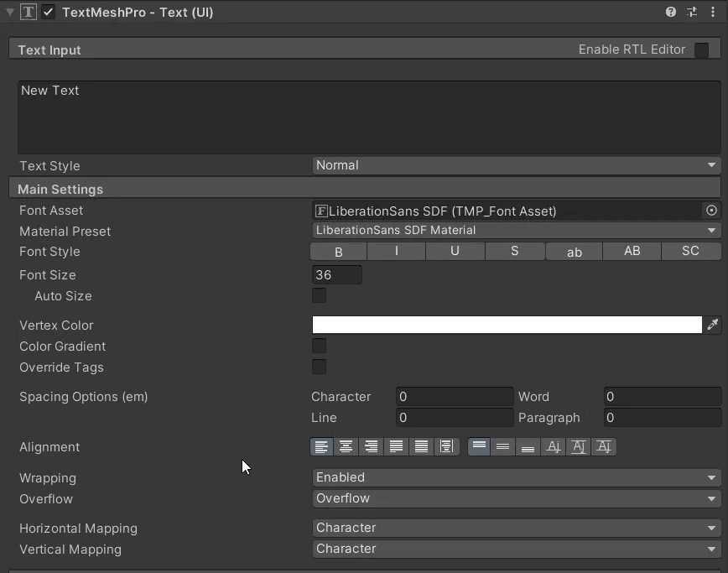Set capline vertical alignment

[604, 446]
